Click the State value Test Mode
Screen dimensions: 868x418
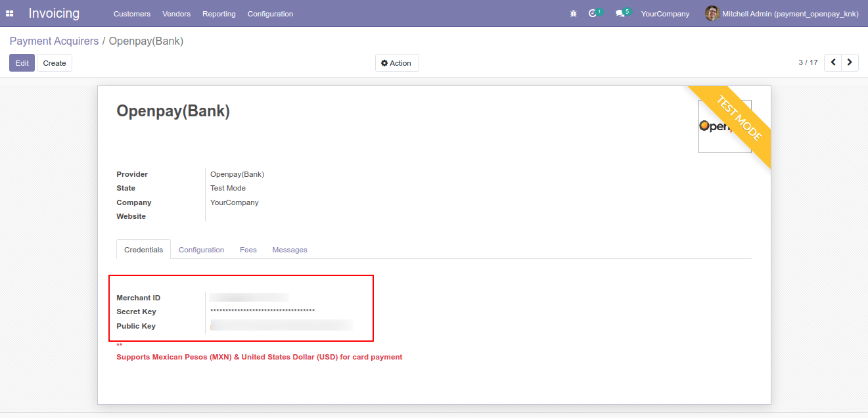pyautogui.click(x=228, y=188)
